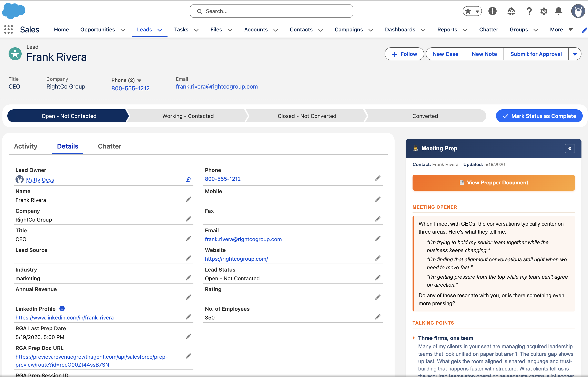
Task: Edit the Annual Revenue field
Action: pos(188,297)
